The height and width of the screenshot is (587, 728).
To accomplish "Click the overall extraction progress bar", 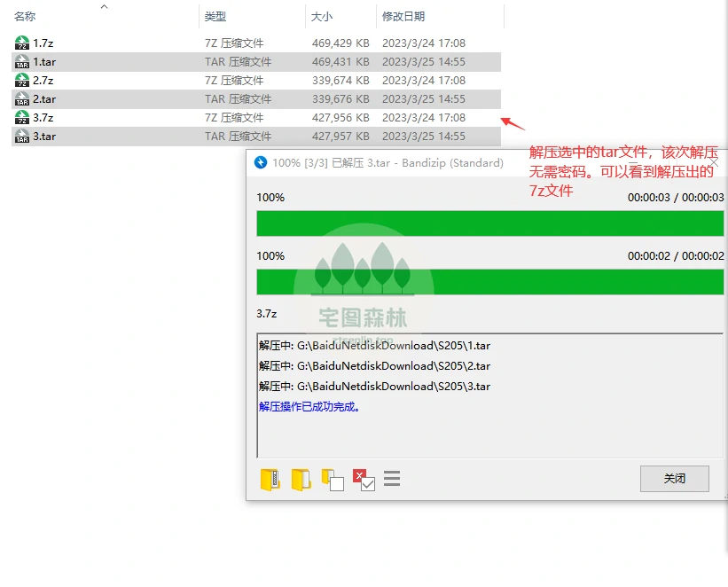I will point(489,223).
